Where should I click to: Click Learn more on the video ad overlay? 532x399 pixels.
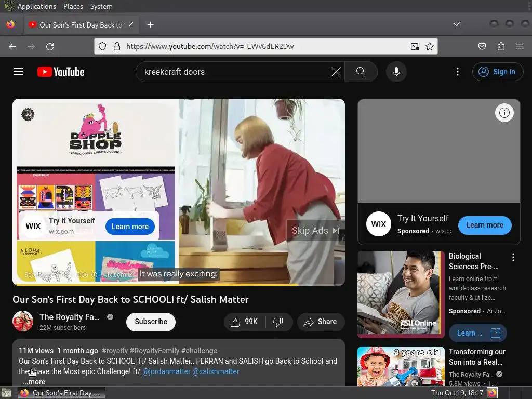pos(130,227)
